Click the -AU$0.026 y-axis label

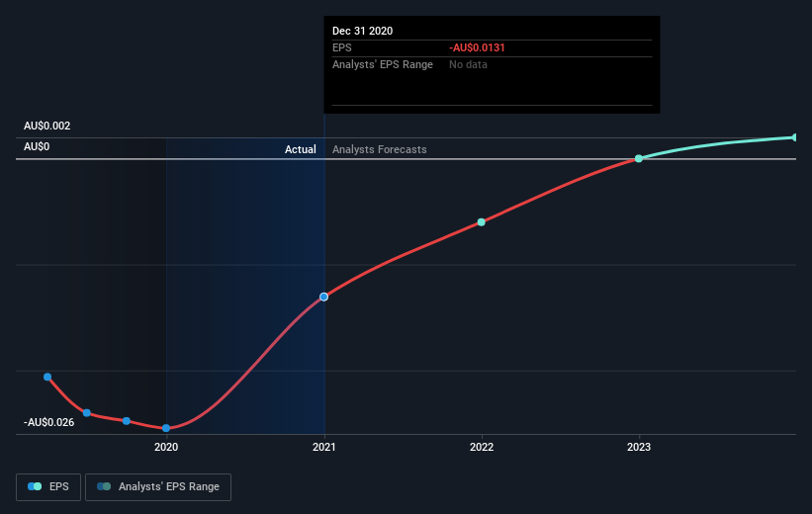click(48, 422)
